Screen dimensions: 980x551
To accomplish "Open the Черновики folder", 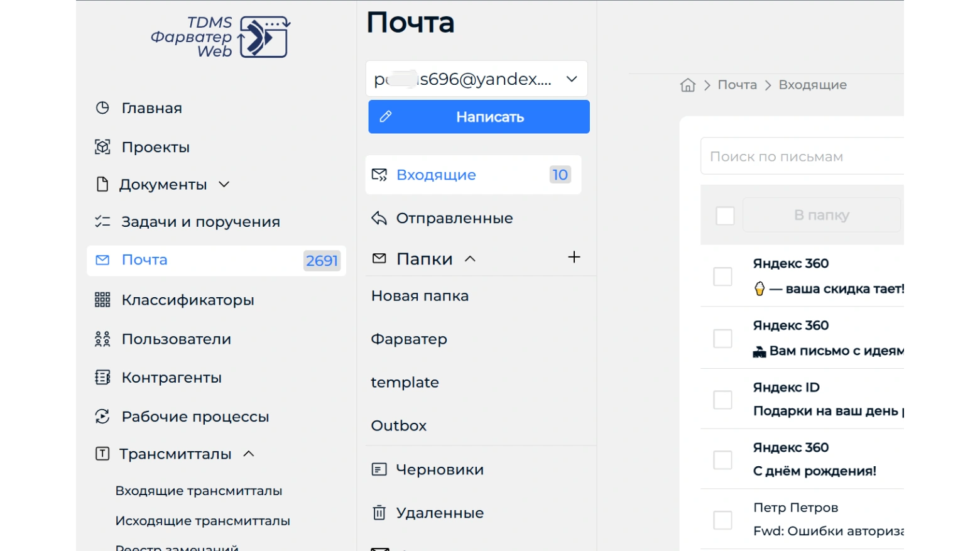I will coord(440,469).
